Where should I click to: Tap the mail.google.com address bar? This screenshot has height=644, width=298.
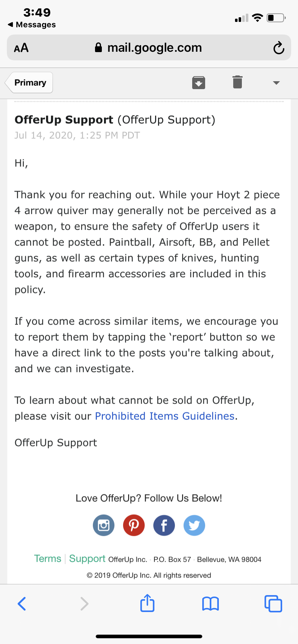click(149, 47)
